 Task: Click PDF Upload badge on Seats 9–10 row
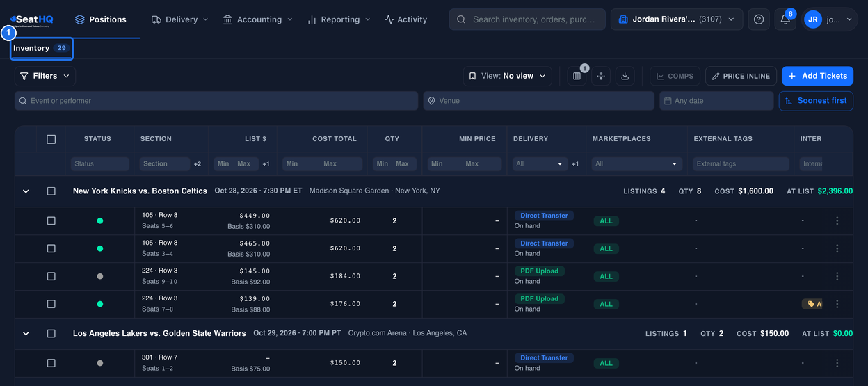click(539, 271)
